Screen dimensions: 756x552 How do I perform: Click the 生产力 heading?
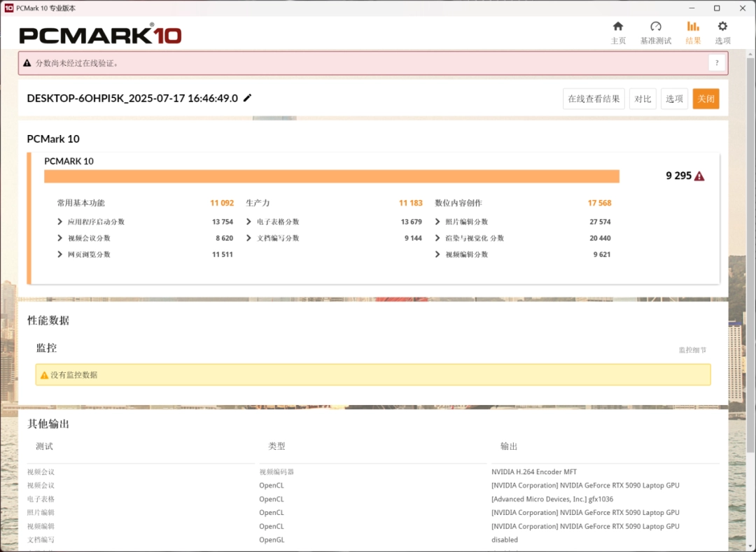point(258,203)
